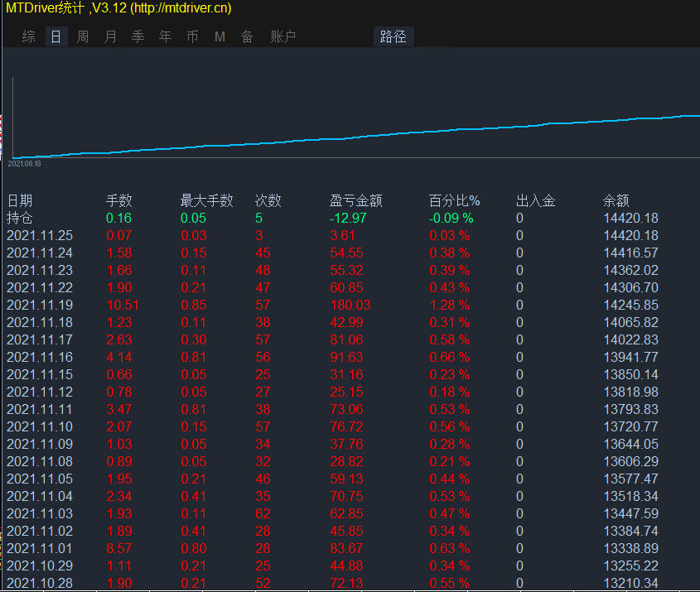Select the 2021.11.22 date row

(x=40, y=288)
